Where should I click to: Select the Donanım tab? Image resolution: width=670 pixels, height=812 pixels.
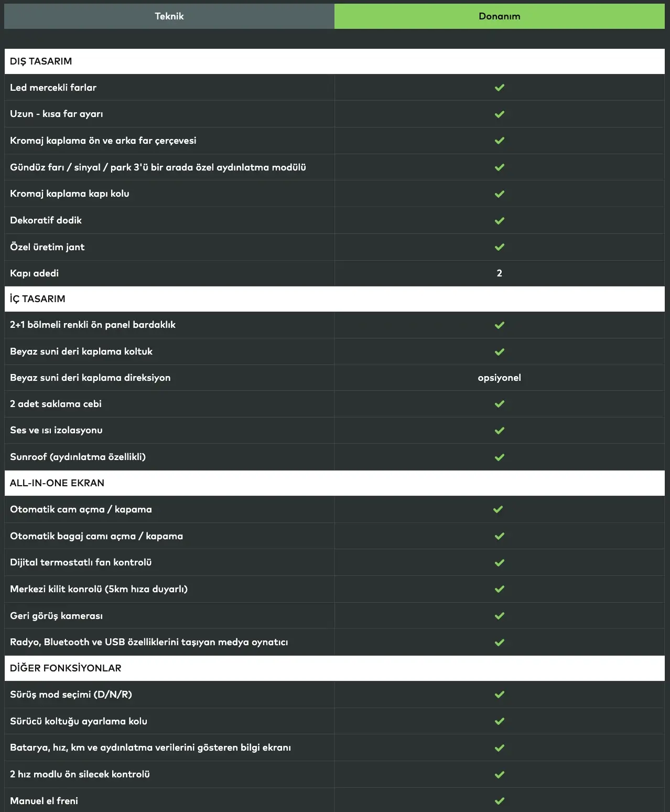(x=499, y=16)
